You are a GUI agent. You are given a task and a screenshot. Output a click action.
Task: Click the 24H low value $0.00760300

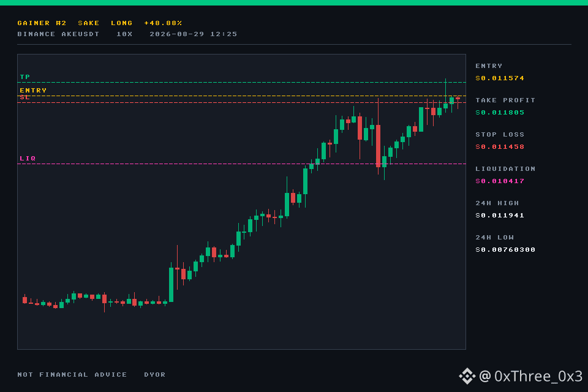click(505, 250)
